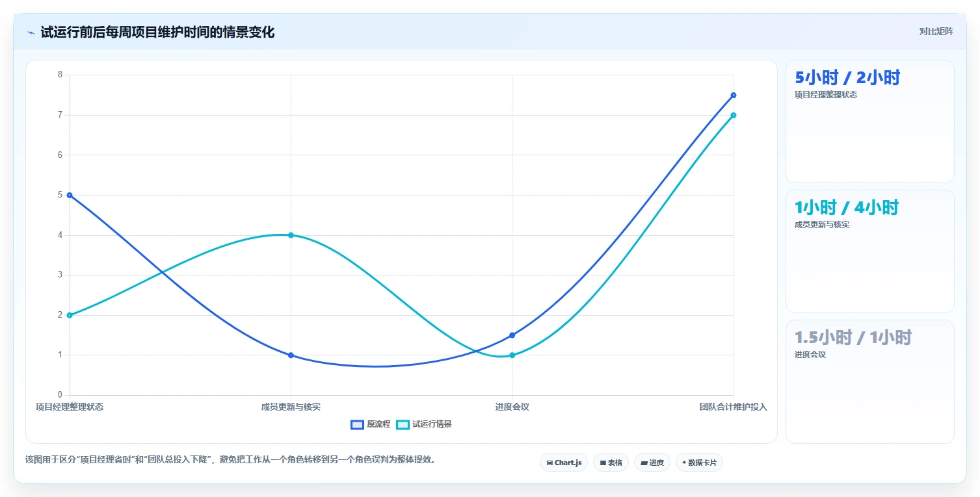Click 试运行情景 data point at 成员更新与核实
This screenshot has height=497, width=980.
291,235
